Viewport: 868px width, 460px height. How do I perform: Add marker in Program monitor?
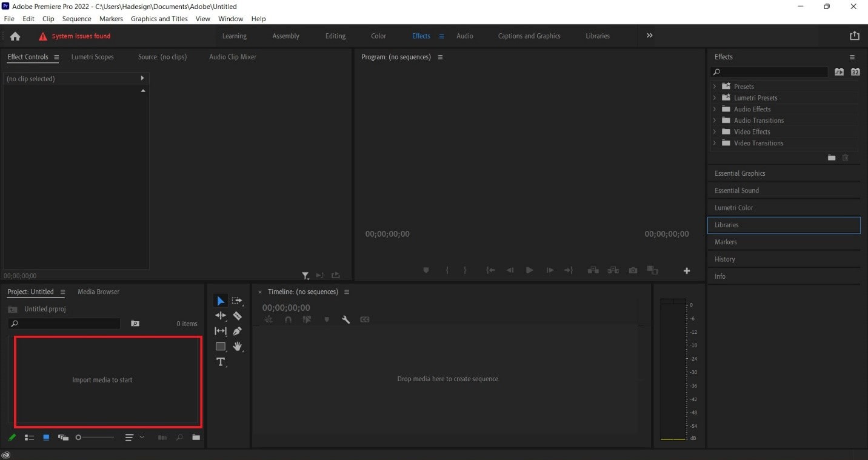pyautogui.click(x=426, y=270)
